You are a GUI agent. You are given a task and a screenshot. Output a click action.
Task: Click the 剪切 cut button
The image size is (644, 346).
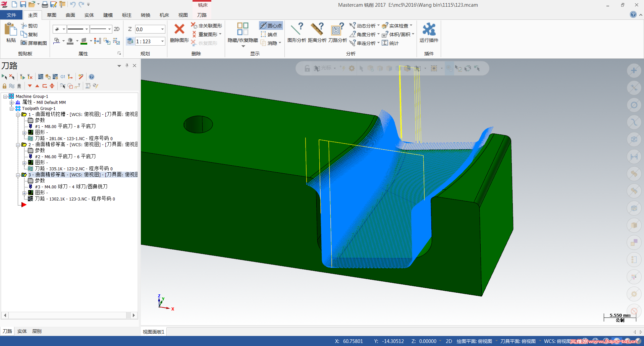(29, 25)
